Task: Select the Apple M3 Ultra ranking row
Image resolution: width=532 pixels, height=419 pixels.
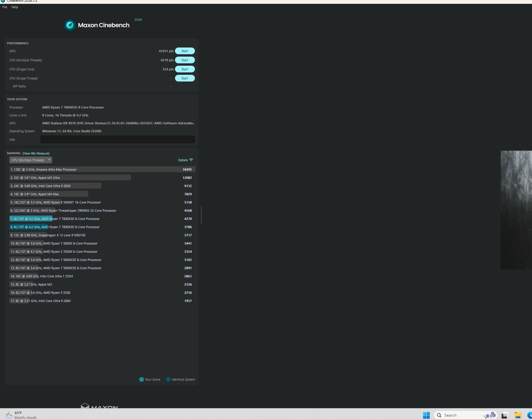Action: click(102, 178)
